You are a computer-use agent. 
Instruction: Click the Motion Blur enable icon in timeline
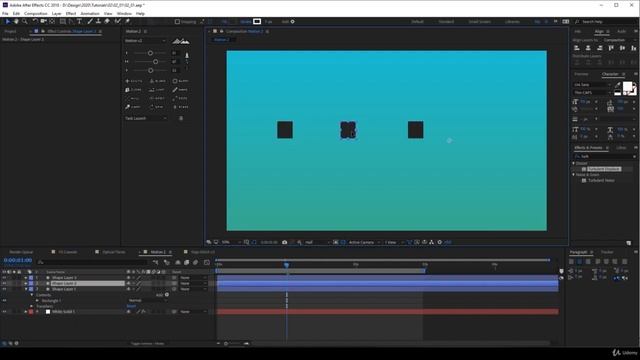click(x=196, y=262)
